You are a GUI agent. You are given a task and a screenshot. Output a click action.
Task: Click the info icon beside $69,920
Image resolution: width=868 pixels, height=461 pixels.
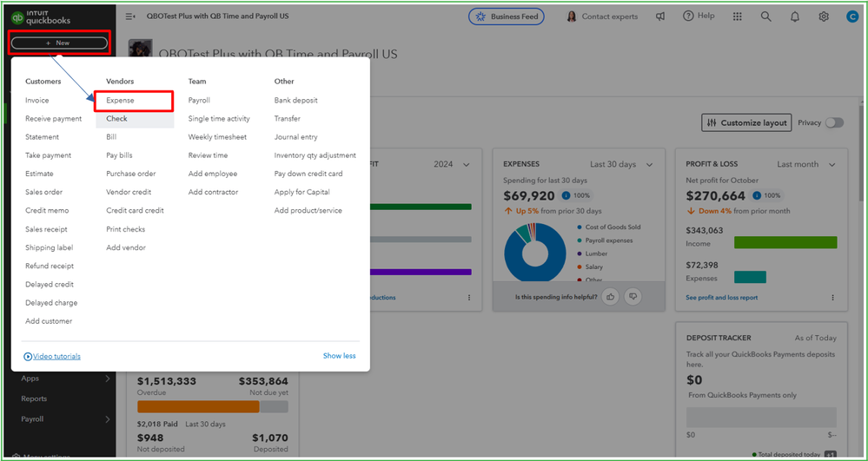566,195
